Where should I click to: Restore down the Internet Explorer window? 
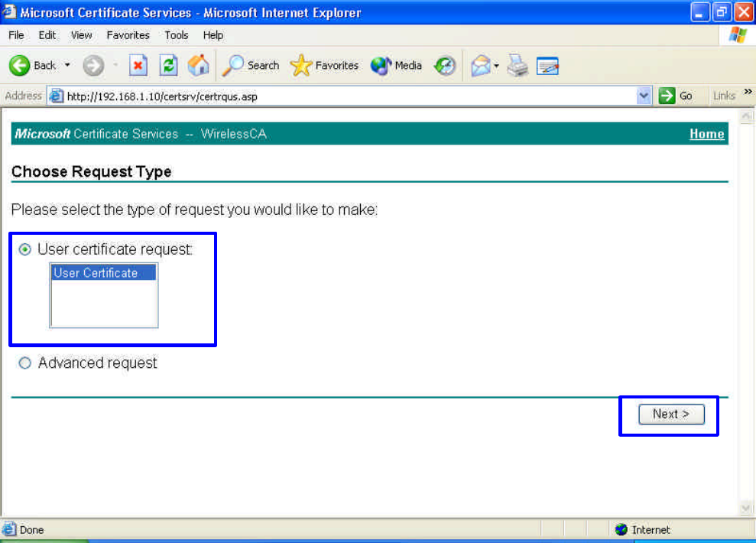722,12
